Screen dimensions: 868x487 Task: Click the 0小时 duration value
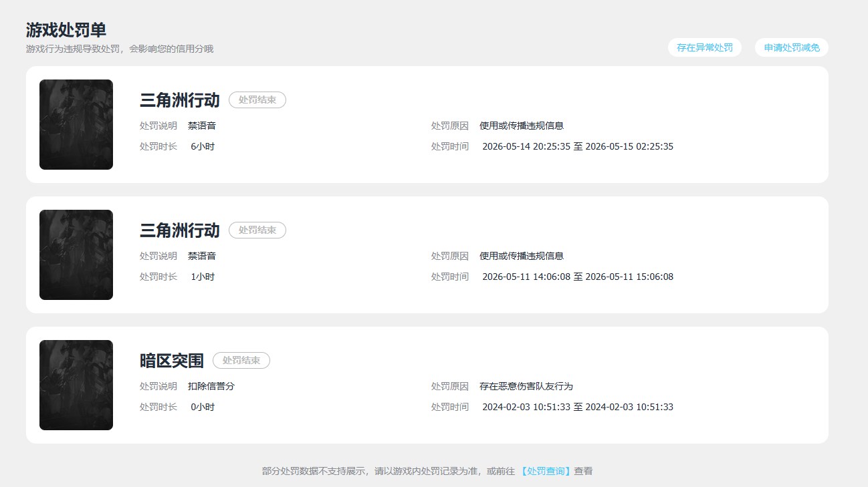click(203, 407)
